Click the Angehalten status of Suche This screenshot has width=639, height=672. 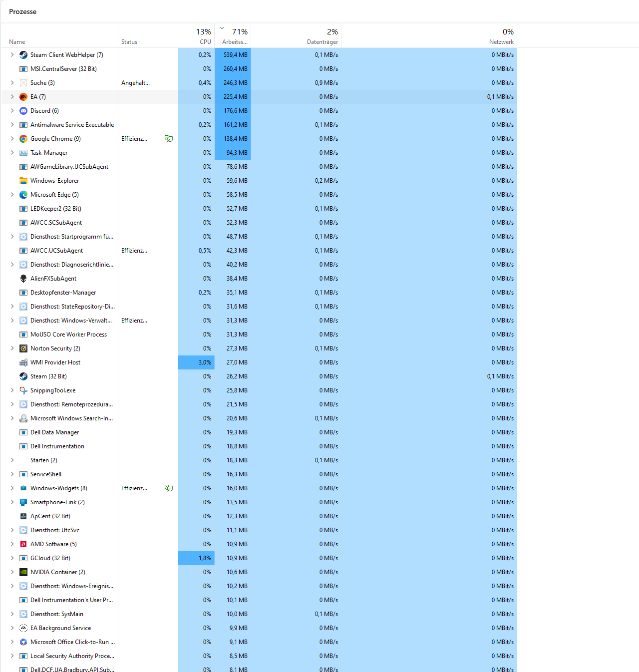coord(135,83)
